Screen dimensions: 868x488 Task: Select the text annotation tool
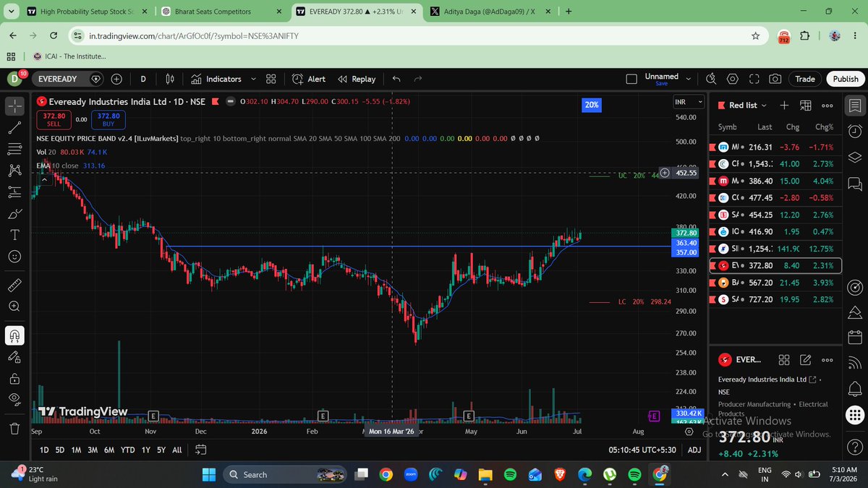tap(14, 235)
